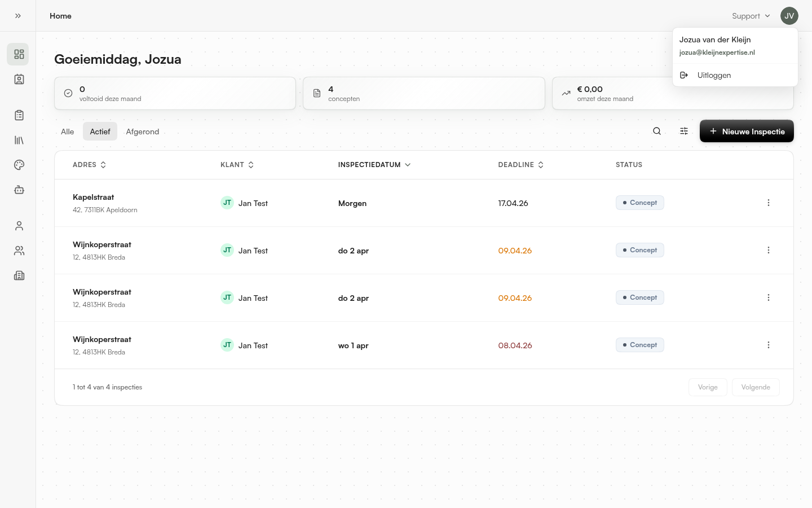Click the Concept badge in 08.04.26 row

(x=639, y=345)
